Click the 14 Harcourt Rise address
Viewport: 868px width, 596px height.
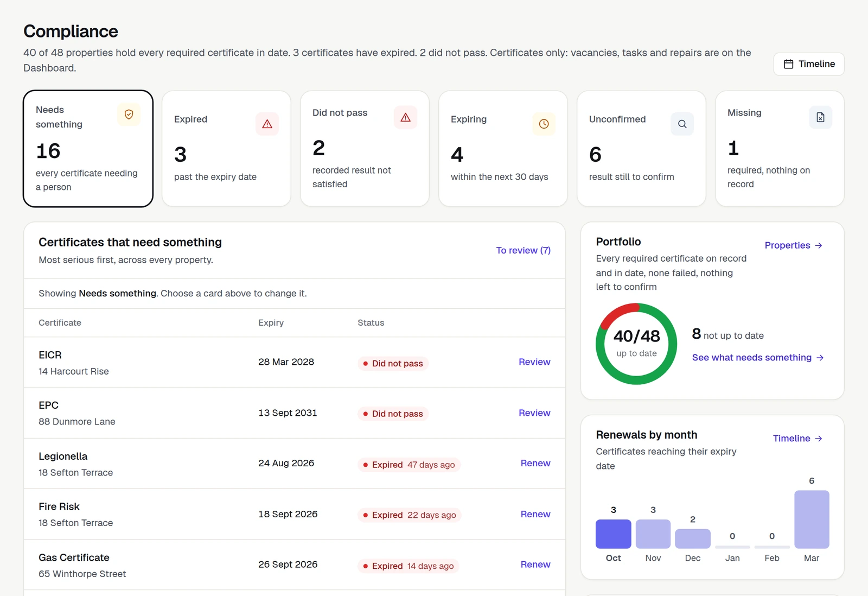coord(74,371)
